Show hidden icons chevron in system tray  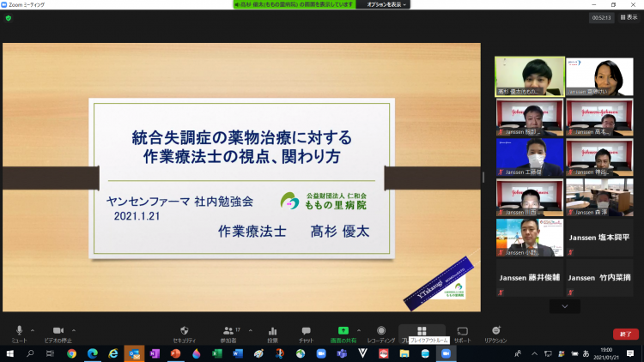[x=534, y=353]
